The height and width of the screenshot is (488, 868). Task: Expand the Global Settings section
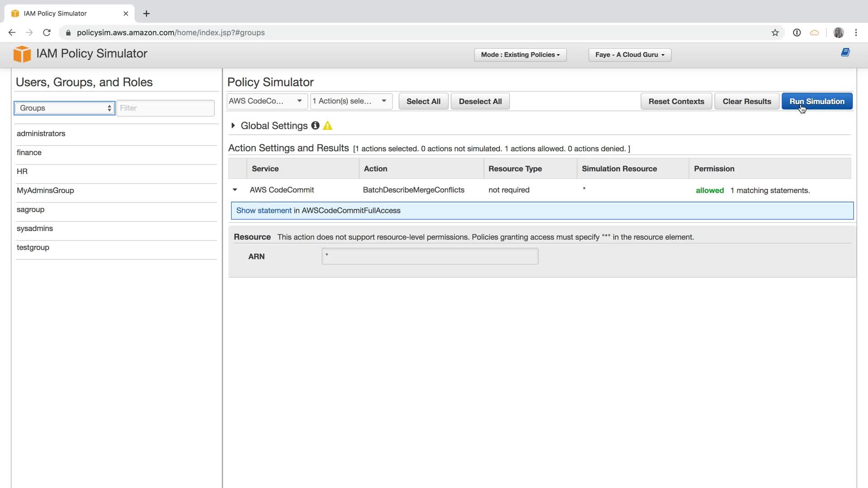coord(233,126)
